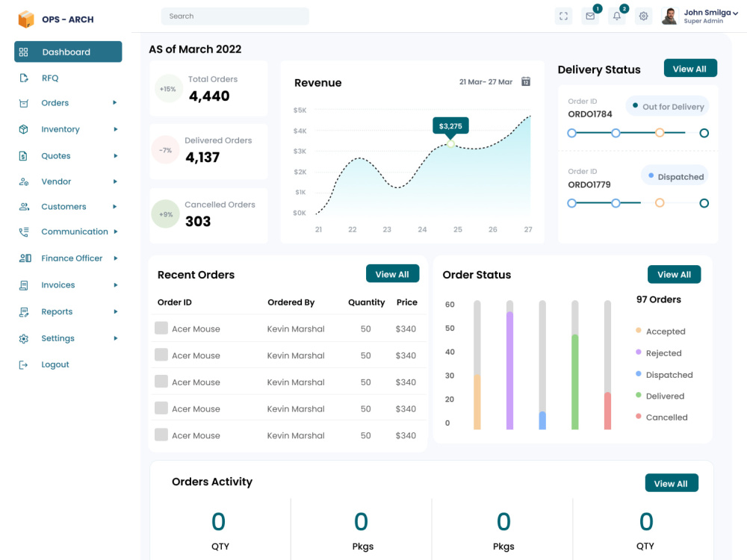Expand the Orders submenu arrow

click(x=115, y=103)
